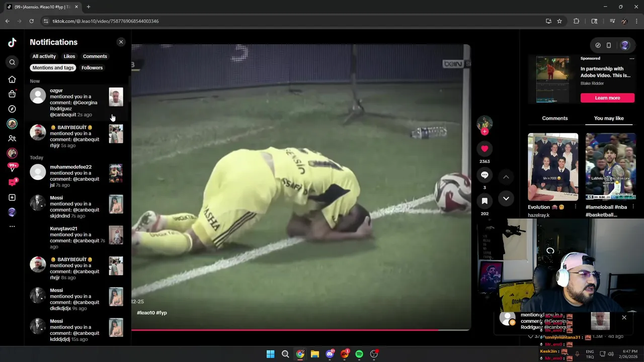This screenshot has width=644, height=362.
Task: Select the Likes notification filter
Action: click(x=69, y=56)
